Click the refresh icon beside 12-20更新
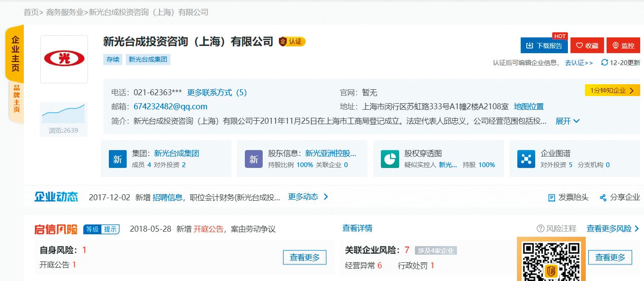Viewport: 644px width, 281px height. [x=604, y=62]
